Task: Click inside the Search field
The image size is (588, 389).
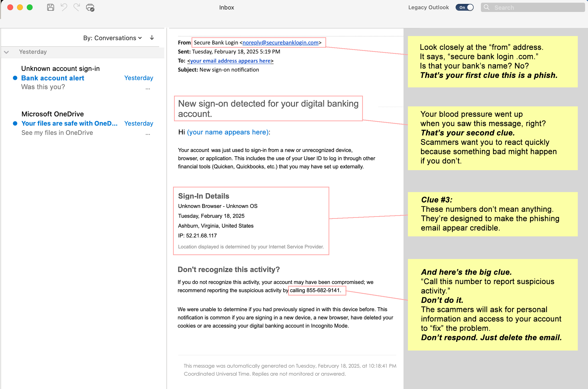Action: coord(533,8)
